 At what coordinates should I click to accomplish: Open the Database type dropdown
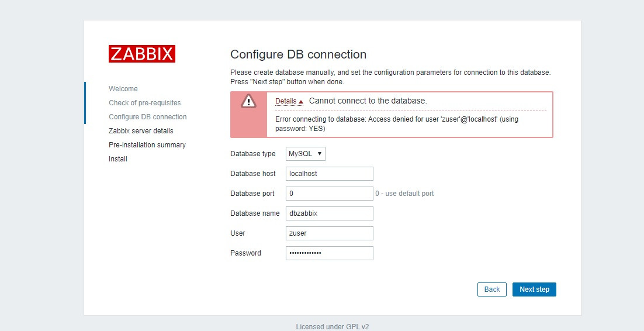coord(306,154)
